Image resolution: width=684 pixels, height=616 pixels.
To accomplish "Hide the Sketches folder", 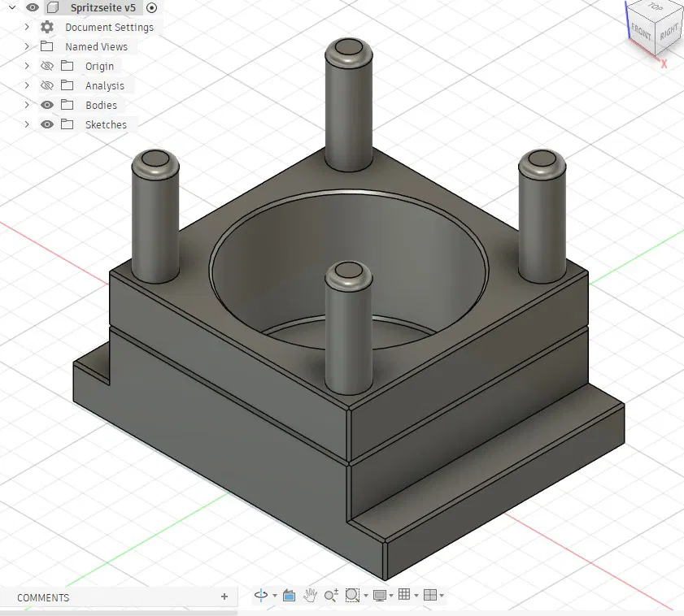I will click(x=47, y=124).
